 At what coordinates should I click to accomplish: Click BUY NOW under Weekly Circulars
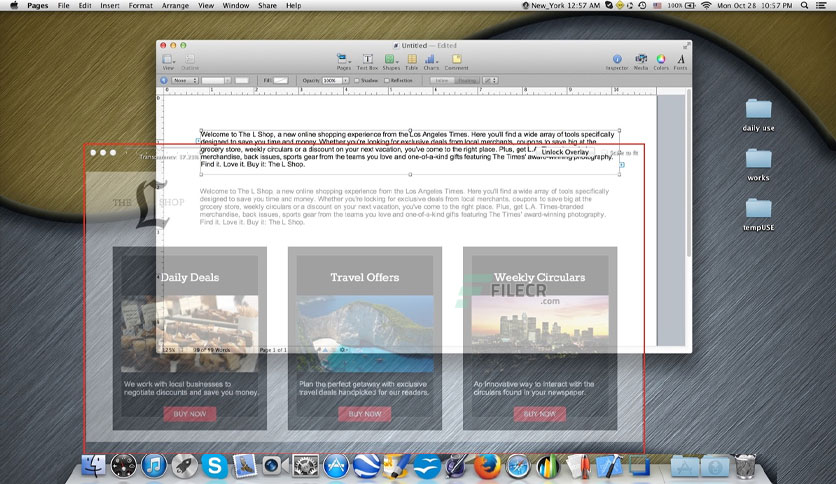coord(540,414)
